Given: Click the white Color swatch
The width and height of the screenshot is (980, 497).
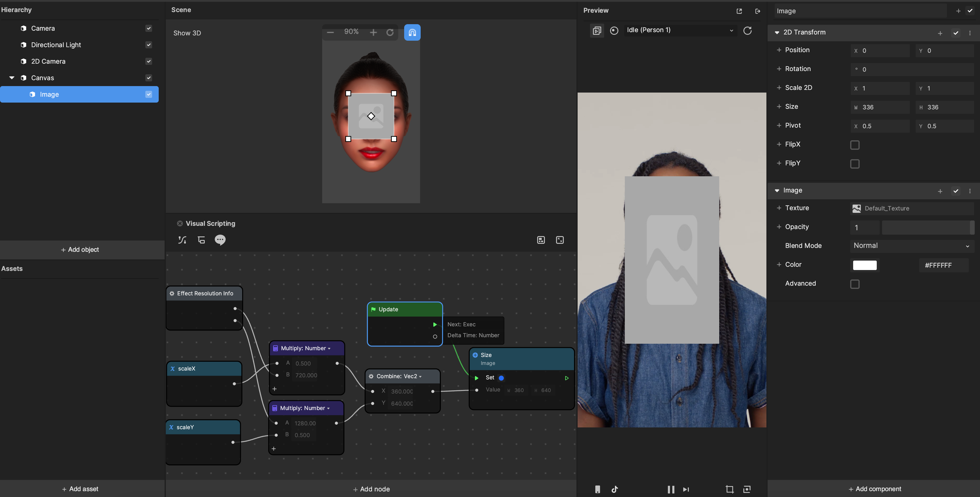Looking at the screenshot, I should point(864,265).
